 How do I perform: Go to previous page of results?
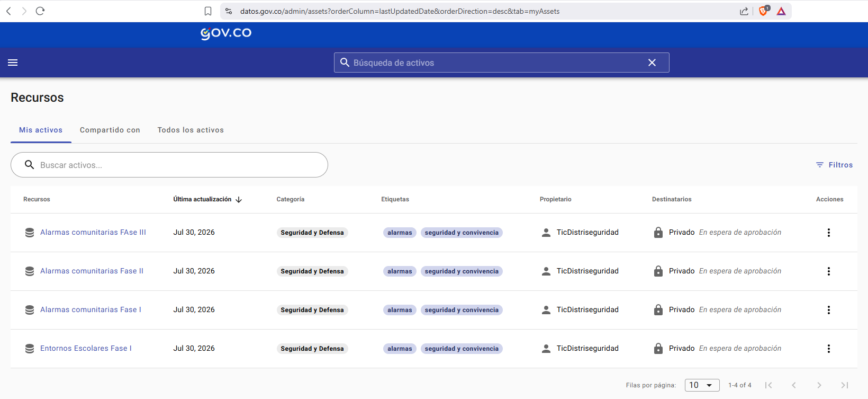click(794, 385)
